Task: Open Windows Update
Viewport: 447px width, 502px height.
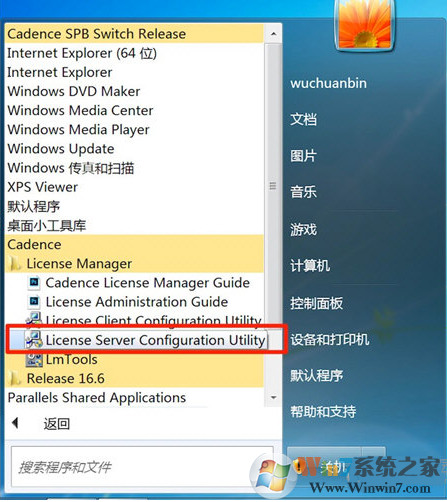Action: click(61, 149)
